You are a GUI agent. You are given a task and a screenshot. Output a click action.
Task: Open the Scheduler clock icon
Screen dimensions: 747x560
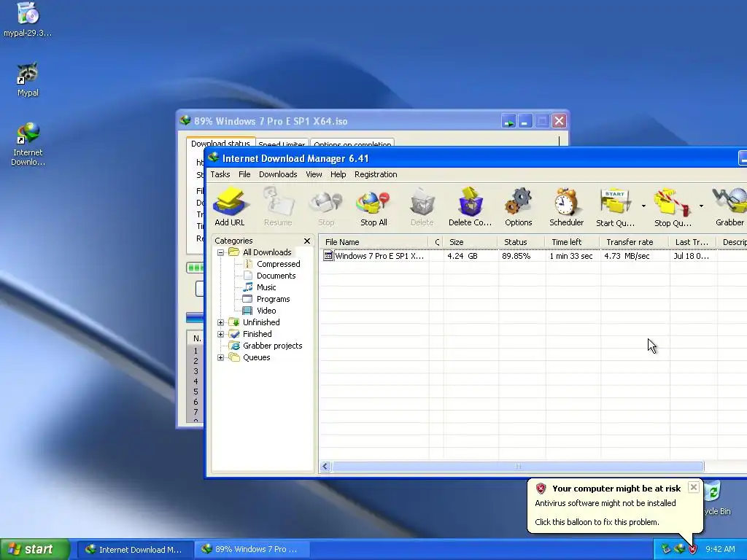[566, 206]
